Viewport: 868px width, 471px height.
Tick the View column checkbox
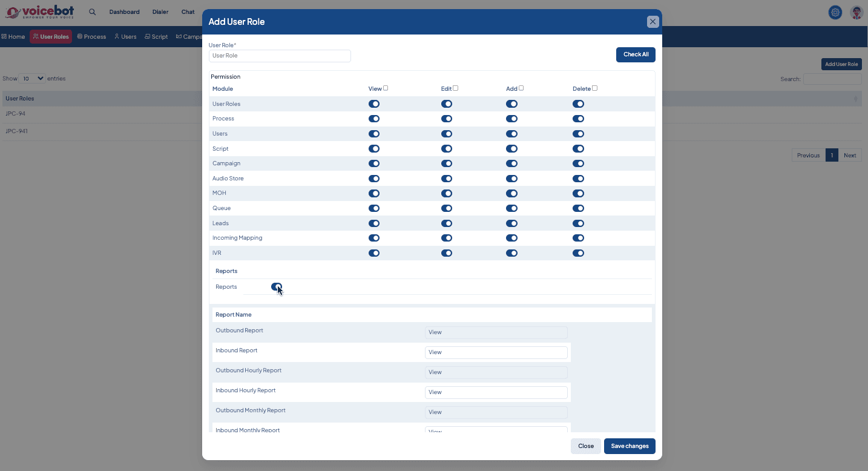pyautogui.click(x=386, y=88)
